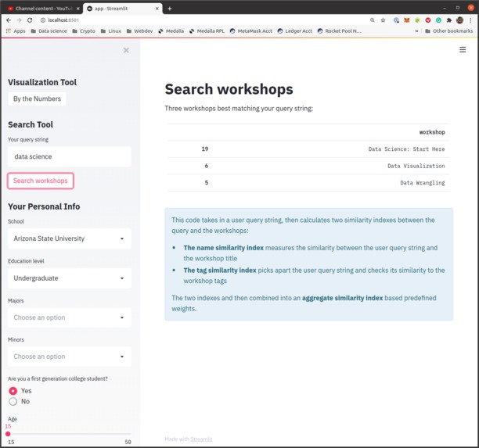This screenshot has width=479, height=448.
Task: Open the MetaMask fox extension
Action: 406,20
